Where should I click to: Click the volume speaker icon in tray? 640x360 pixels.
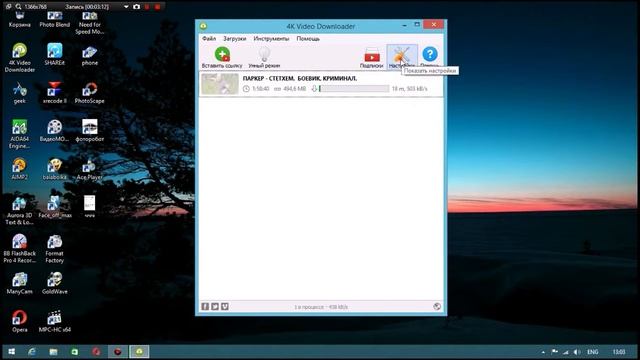pos(577,351)
